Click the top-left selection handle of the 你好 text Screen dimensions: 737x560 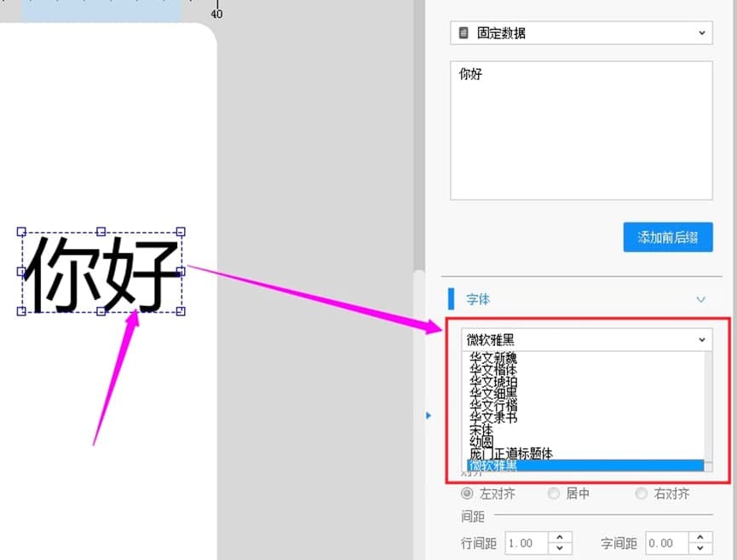20,231
